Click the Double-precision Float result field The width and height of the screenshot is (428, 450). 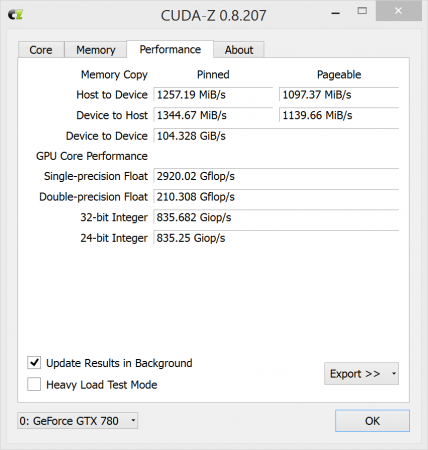276,197
